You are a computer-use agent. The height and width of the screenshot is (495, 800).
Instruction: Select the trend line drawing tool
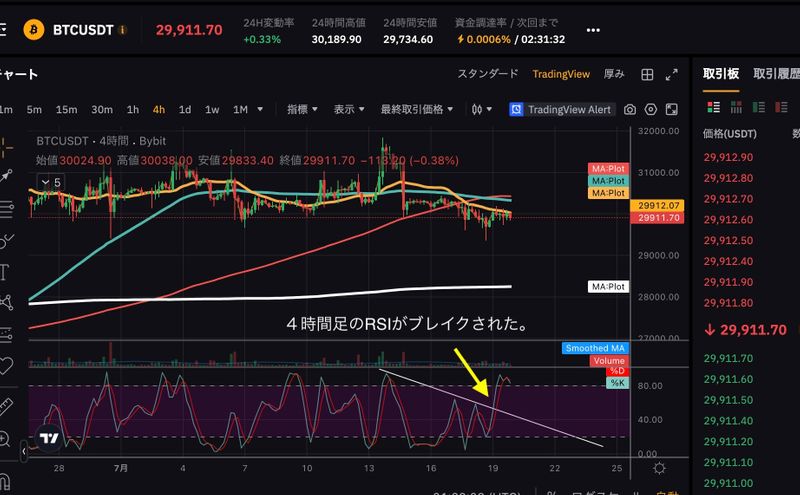click(6, 176)
